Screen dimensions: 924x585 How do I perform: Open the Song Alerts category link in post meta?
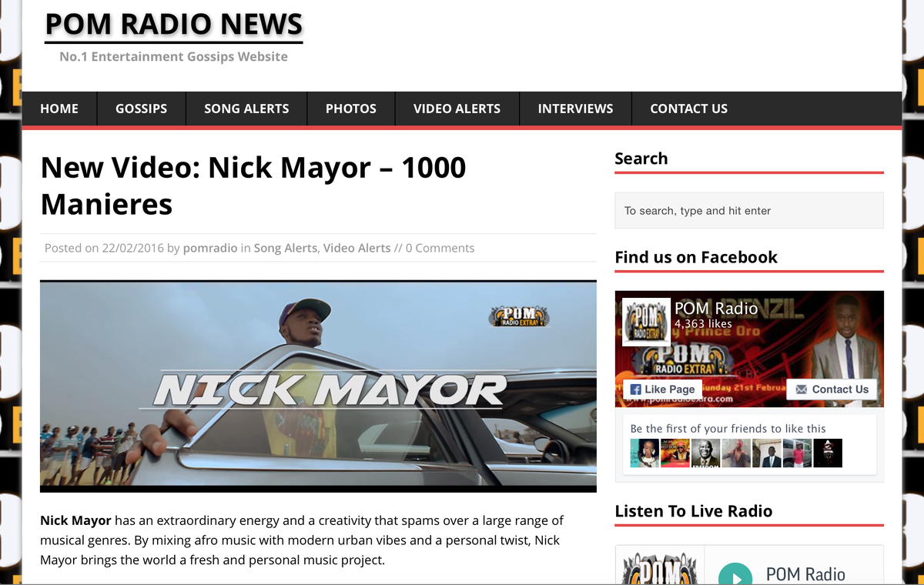point(285,248)
